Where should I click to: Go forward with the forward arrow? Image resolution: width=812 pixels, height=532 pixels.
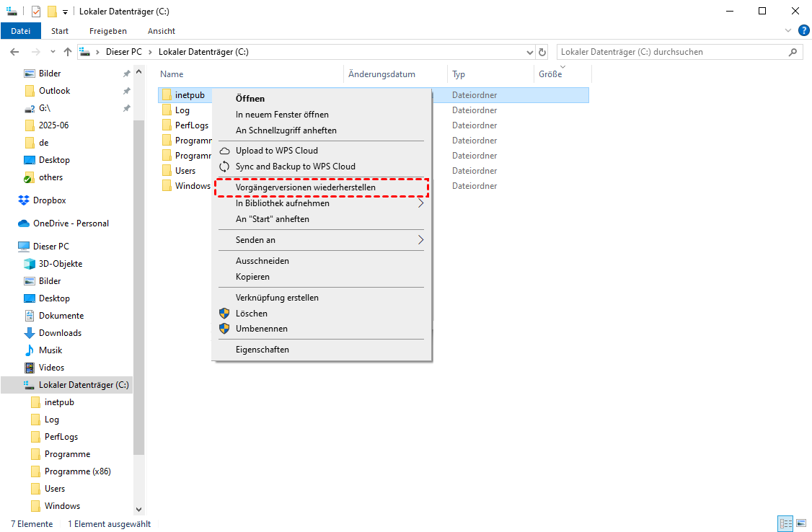click(36, 52)
